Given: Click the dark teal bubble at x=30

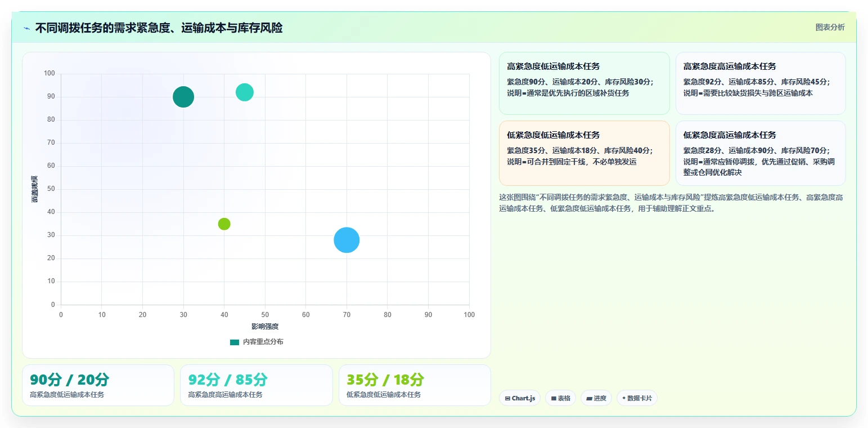Looking at the screenshot, I should tap(183, 97).
